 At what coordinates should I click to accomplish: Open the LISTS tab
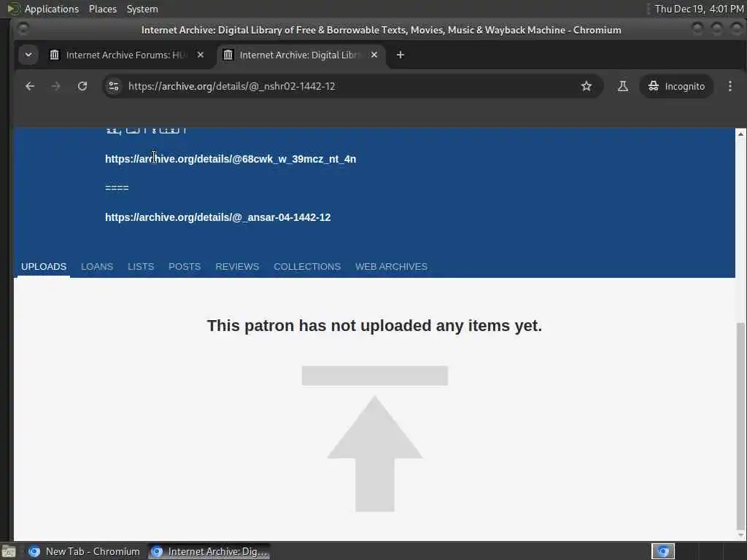tap(141, 267)
